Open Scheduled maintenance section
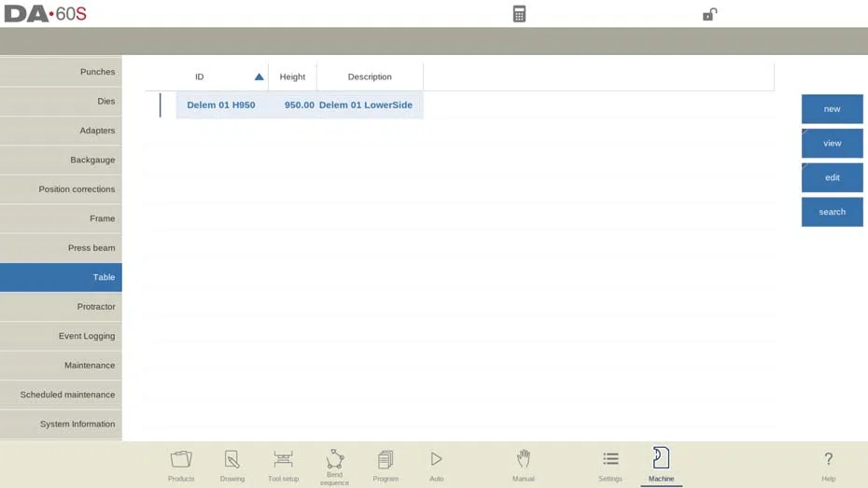Image resolution: width=868 pixels, height=488 pixels. click(x=61, y=395)
